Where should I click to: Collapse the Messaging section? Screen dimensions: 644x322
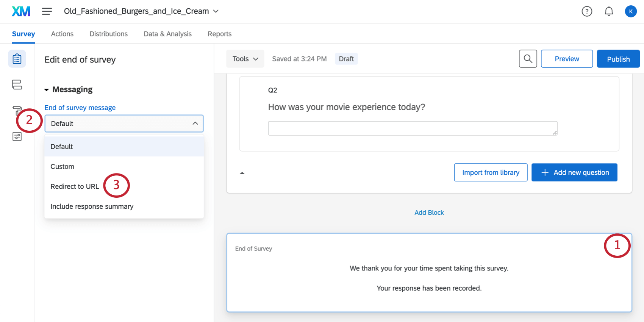coord(47,90)
